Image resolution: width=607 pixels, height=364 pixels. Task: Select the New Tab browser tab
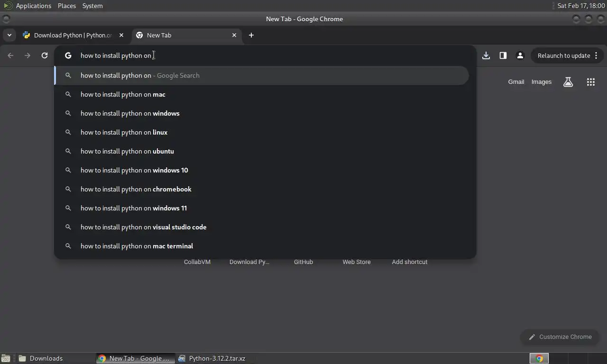[x=186, y=35]
